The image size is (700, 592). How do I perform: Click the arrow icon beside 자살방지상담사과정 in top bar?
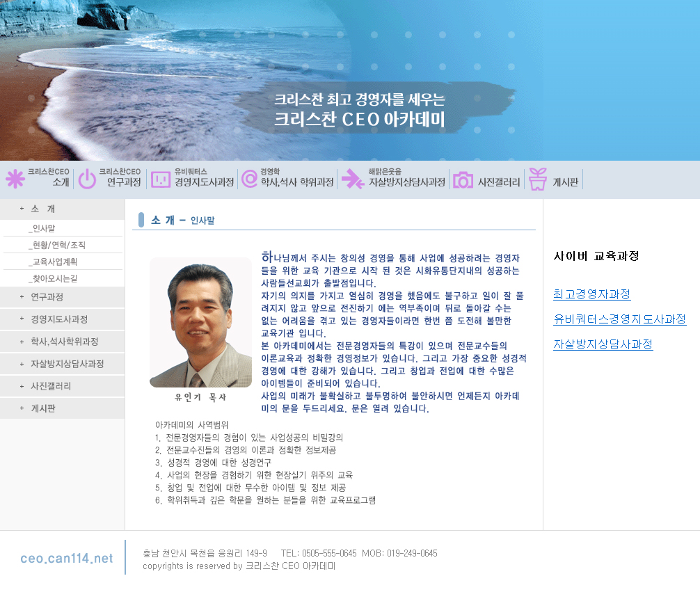352,179
